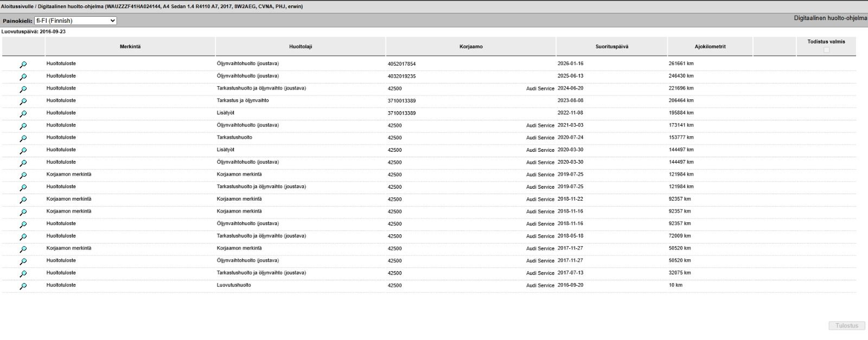This screenshot has height=340, width=868.
Task: Click the Huoltolaji column header
Action: 301,47
